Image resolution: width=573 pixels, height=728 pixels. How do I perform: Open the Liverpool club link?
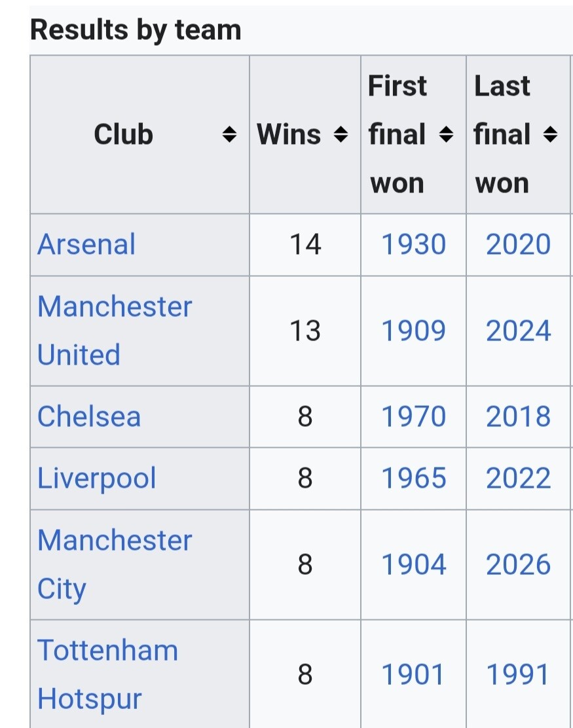(96, 478)
